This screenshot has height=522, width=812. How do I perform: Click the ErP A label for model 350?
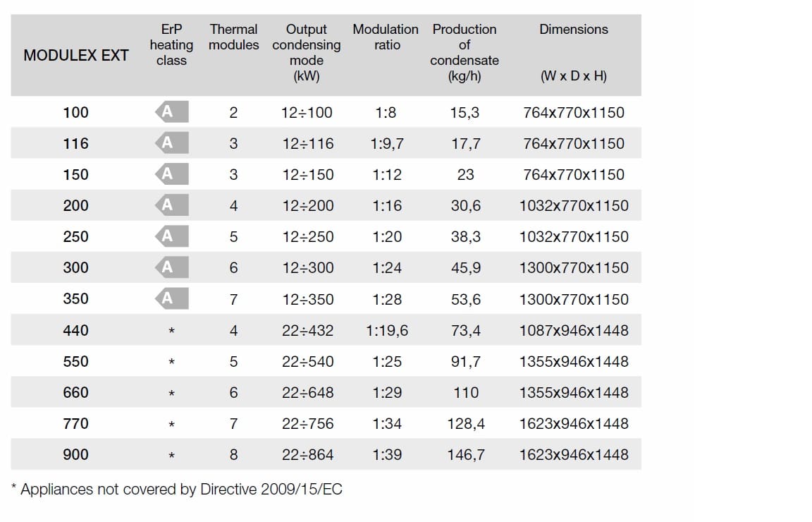click(x=171, y=298)
